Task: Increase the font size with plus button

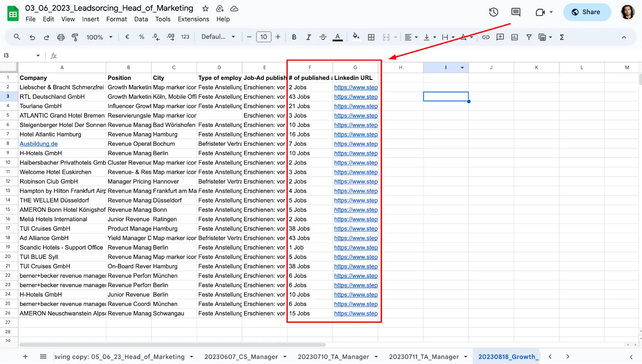Action: pyautogui.click(x=278, y=37)
